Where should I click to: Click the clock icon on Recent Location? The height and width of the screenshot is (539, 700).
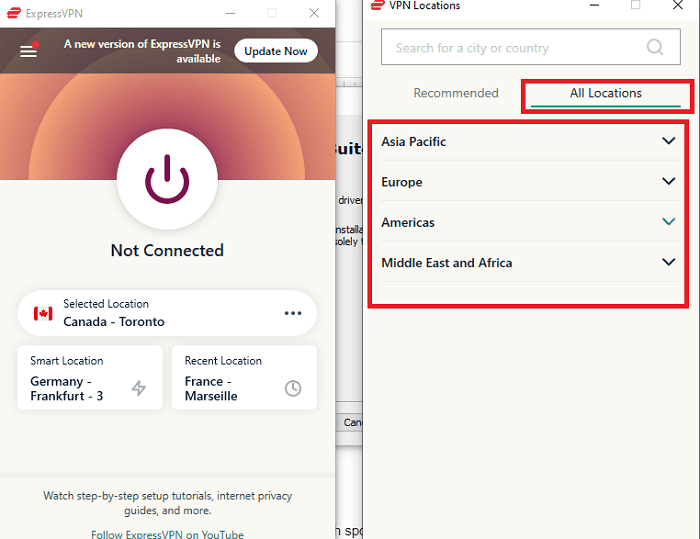tap(293, 388)
